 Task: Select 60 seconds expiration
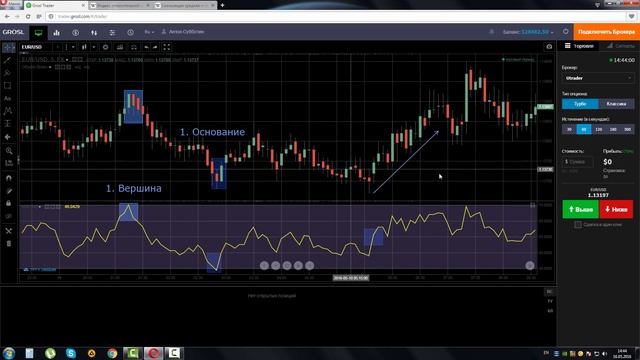click(584, 129)
